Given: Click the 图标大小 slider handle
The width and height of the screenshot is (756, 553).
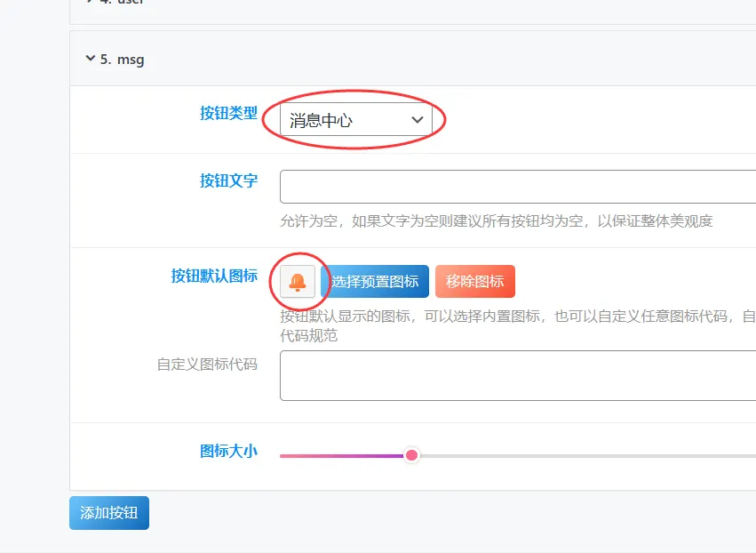Looking at the screenshot, I should pyautogui.click(x=411, y=455).
